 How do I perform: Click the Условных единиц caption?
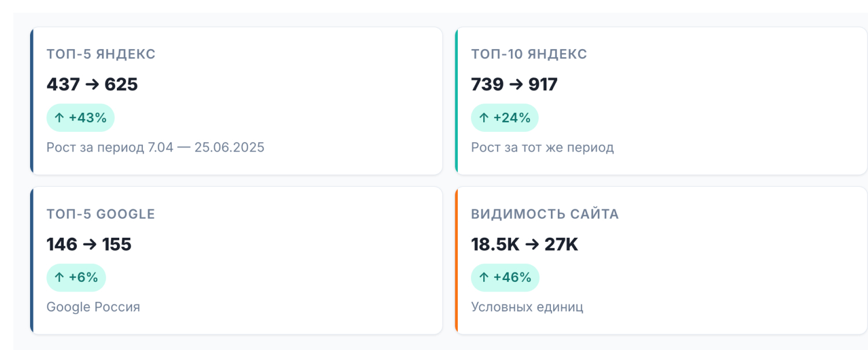pos(527,307)
